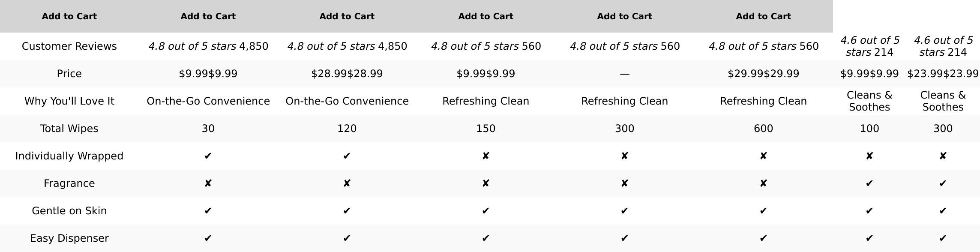Click Add to Cart above the Customer Reviews label
The image size is (980, 252).
click(69, 16)
